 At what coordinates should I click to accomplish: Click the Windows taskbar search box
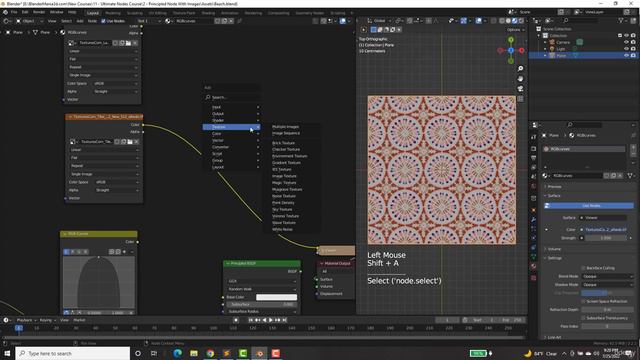click(x=73, y=353)
